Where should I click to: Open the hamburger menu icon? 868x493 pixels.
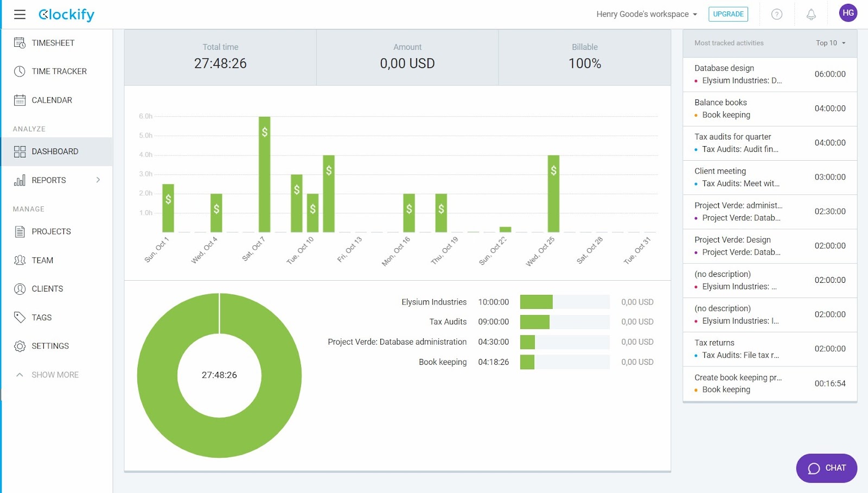point(20,15)
